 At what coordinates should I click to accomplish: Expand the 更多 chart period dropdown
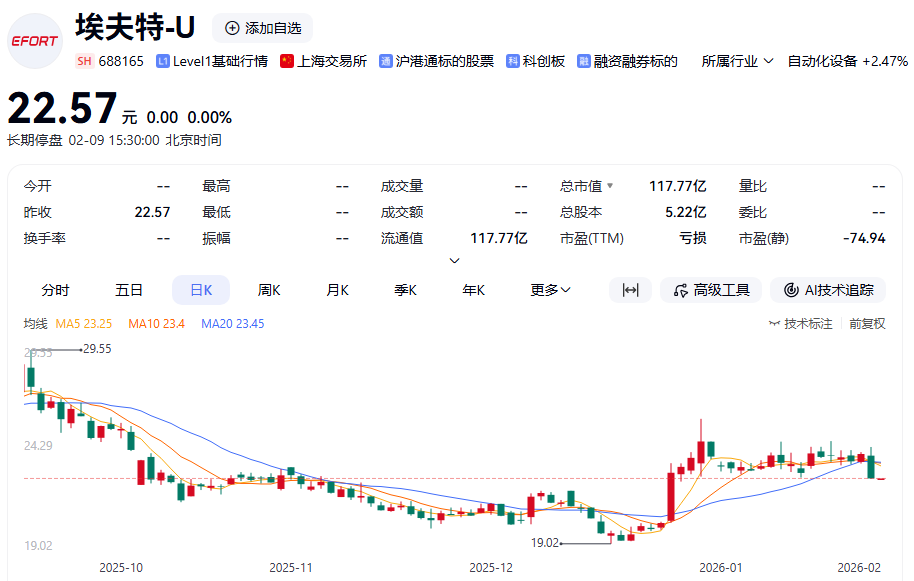pyautogui.click(x=550, y=290)
